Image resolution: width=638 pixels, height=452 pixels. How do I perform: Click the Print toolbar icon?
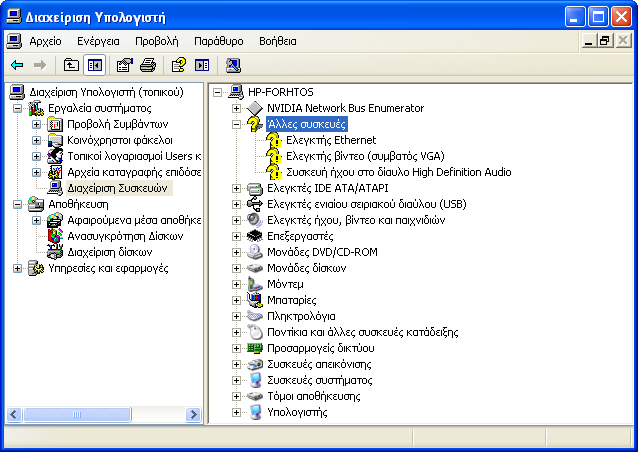148,65
